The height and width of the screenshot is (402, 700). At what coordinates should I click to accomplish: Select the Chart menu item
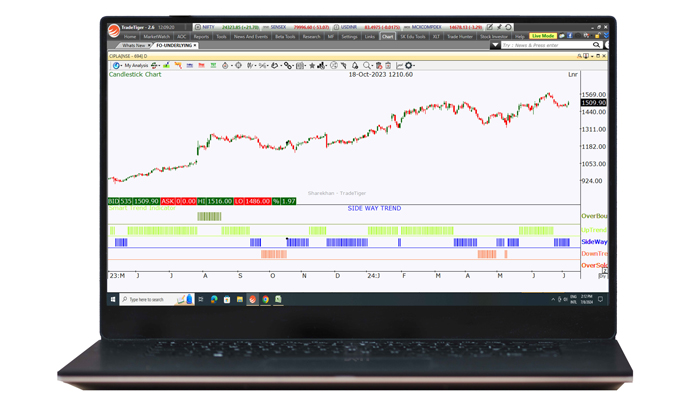388,37
